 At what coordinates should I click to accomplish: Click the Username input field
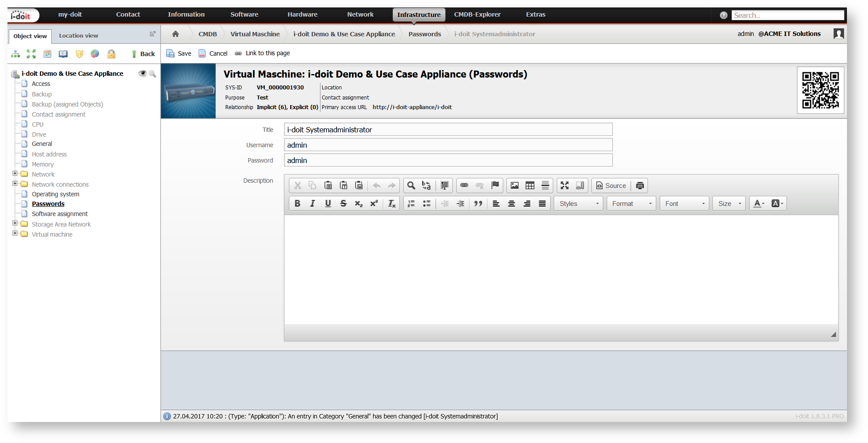[448, 145]
